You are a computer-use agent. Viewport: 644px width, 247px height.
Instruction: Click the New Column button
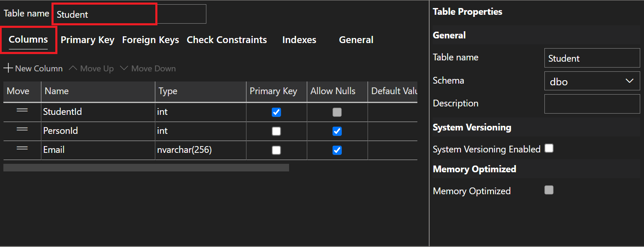coord(33,68)
